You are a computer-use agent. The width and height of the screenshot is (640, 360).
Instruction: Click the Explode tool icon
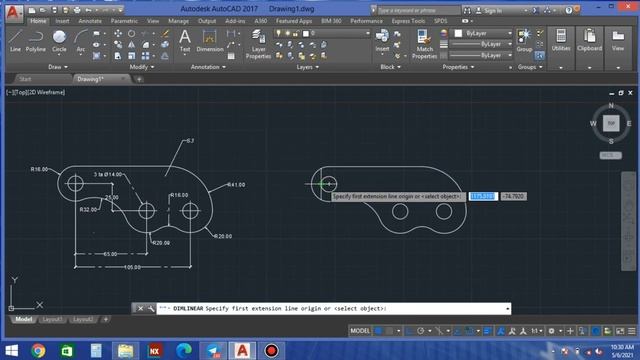165,44
